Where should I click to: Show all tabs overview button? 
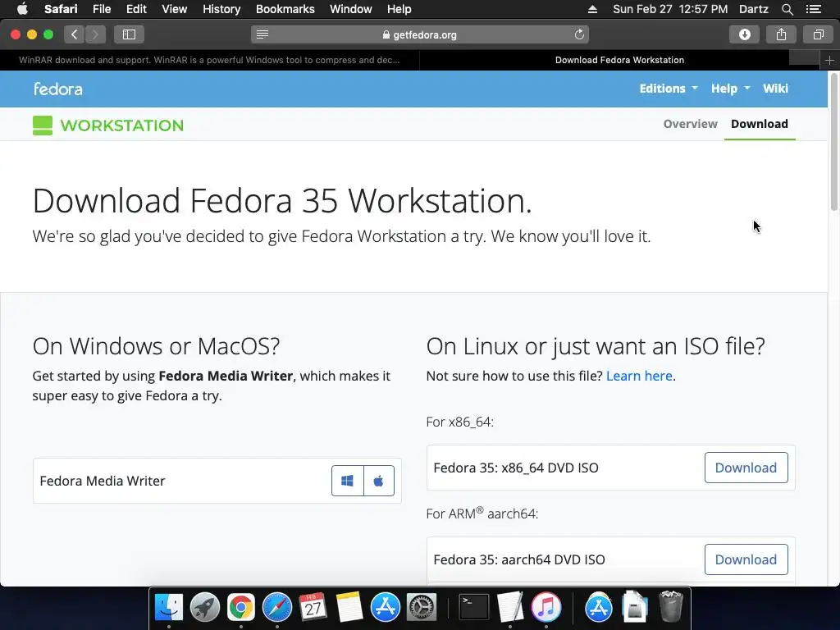[x=818, y=34]
